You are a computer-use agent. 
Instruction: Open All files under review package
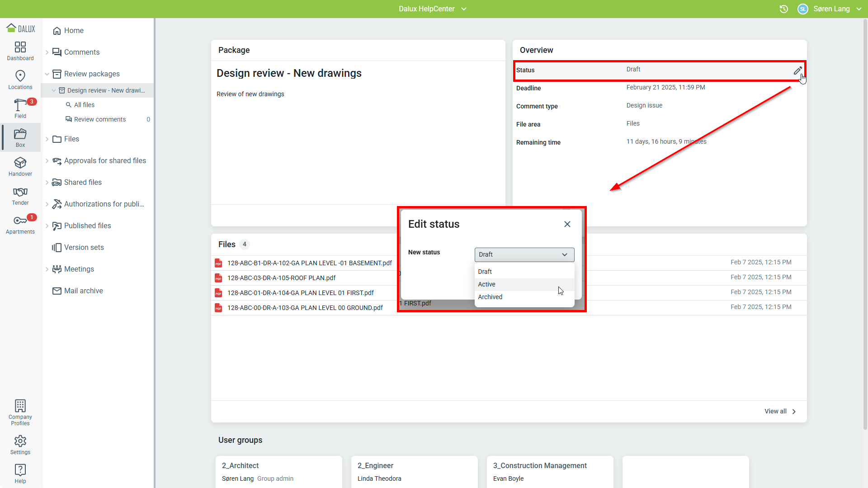pyautogui.click(x=84, y=105)
